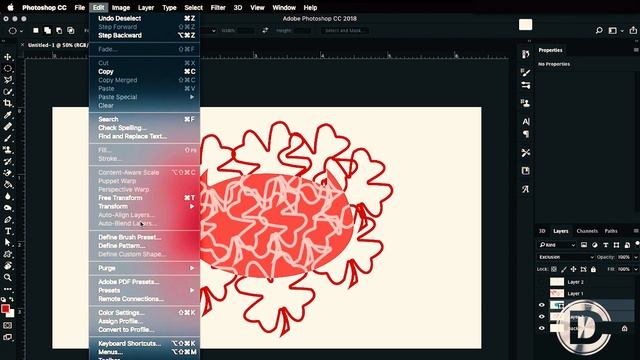Select the Hand tool
Image resolution: width=640 pixels, height=360 pixels.
tap(8, 266)
